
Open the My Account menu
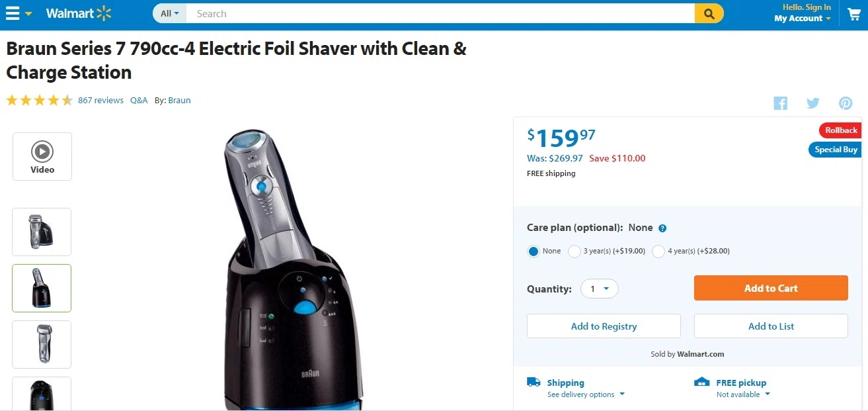click(803, 19)
